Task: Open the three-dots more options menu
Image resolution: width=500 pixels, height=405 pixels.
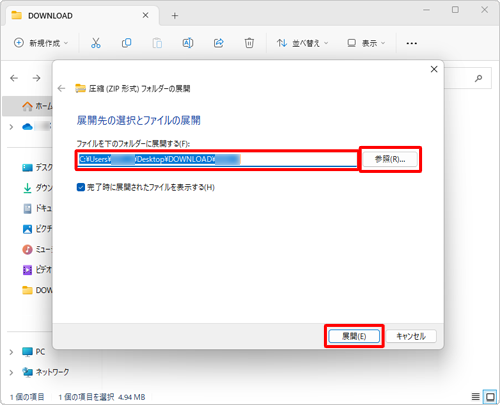Action: coord(412,43)
